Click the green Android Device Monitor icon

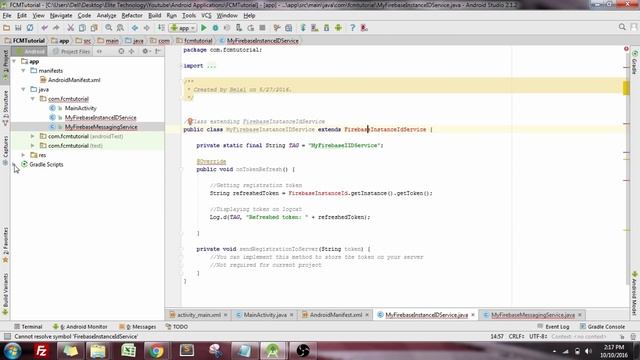click(338, 28)
